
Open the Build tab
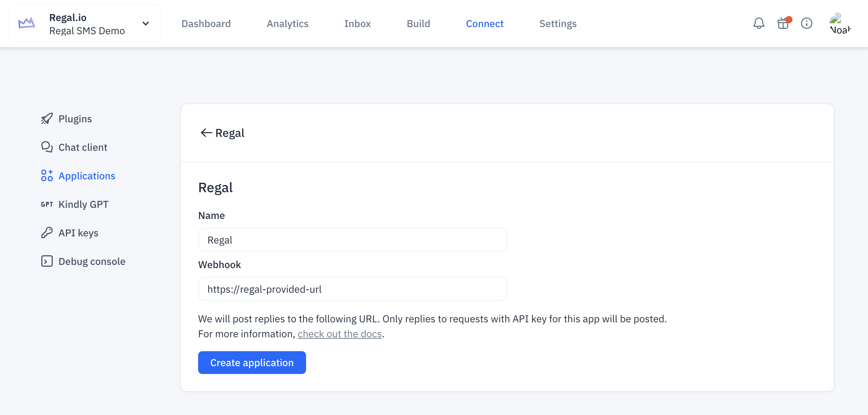click(418, 24)
